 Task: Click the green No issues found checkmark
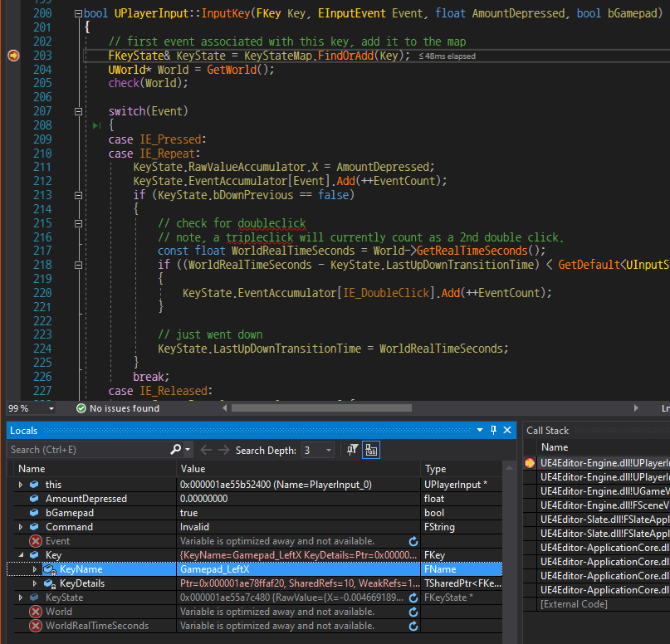80,407
